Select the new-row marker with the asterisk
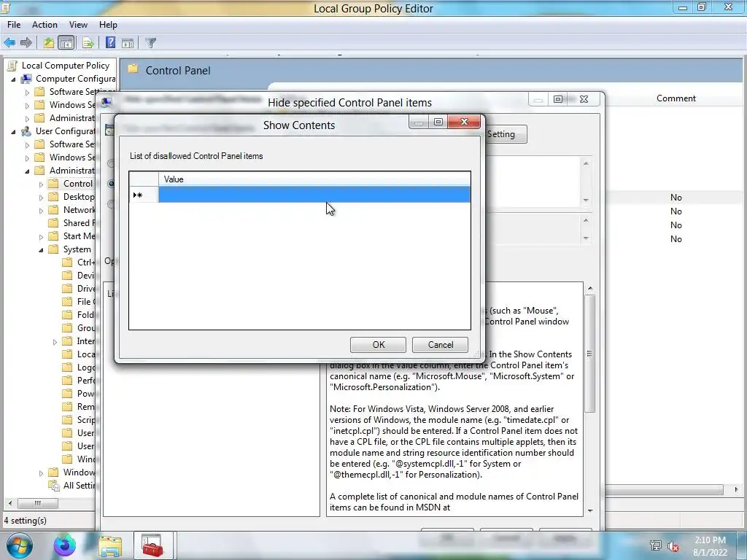747x560 pixels. (x=144, y=195)
